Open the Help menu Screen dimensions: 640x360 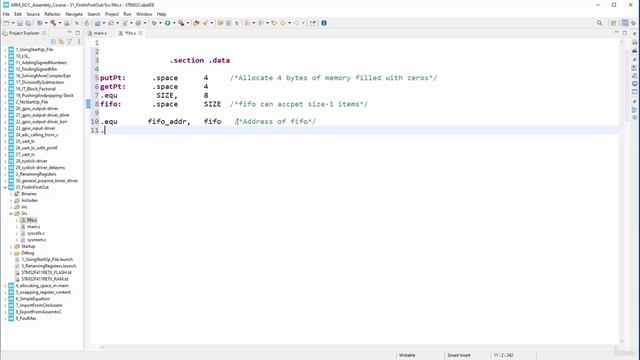[162, 14]
